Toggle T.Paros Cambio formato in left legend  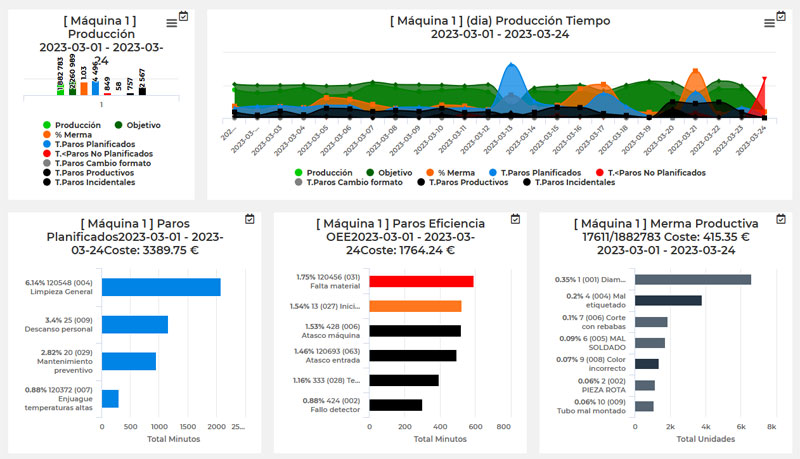pos(100,163)
